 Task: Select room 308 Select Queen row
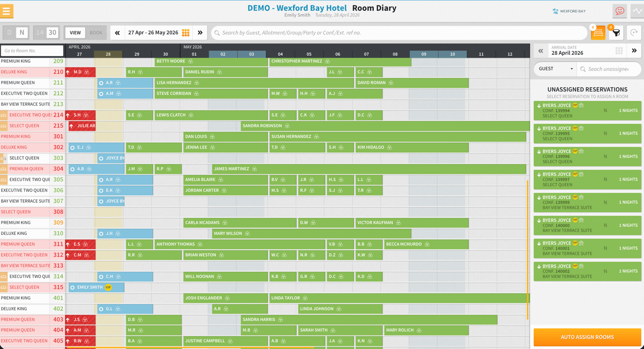(x=32, y=212)
